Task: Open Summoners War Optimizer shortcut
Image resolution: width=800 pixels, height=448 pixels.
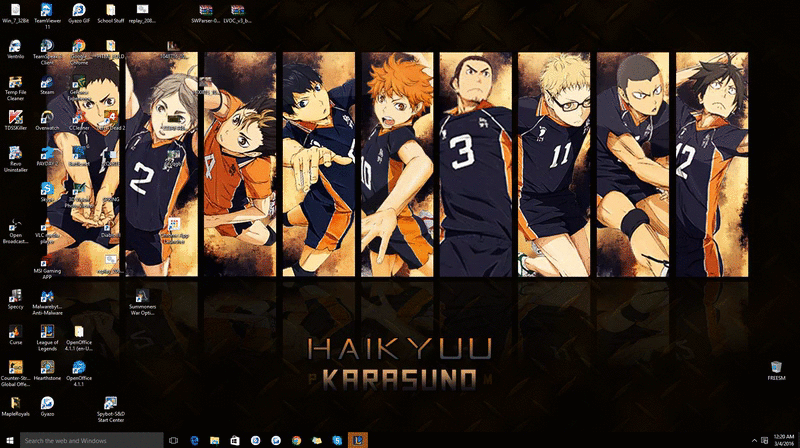Action: pos(142,302)
